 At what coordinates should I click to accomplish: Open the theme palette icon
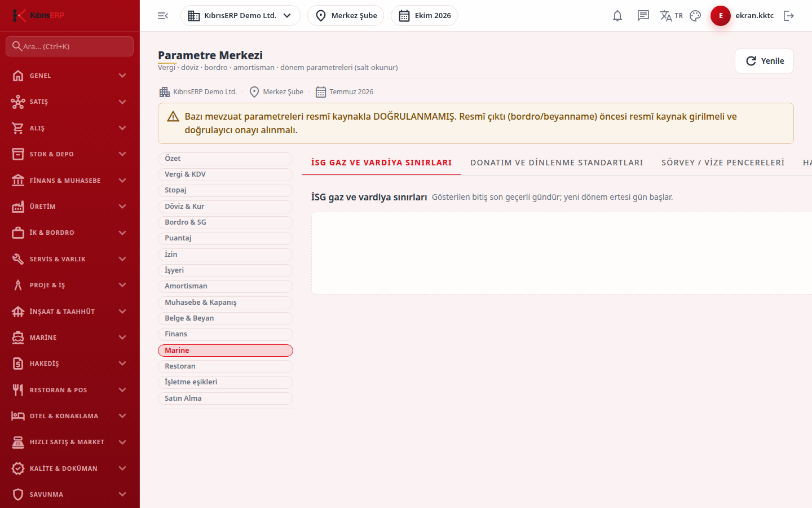(x=695, y=16)
